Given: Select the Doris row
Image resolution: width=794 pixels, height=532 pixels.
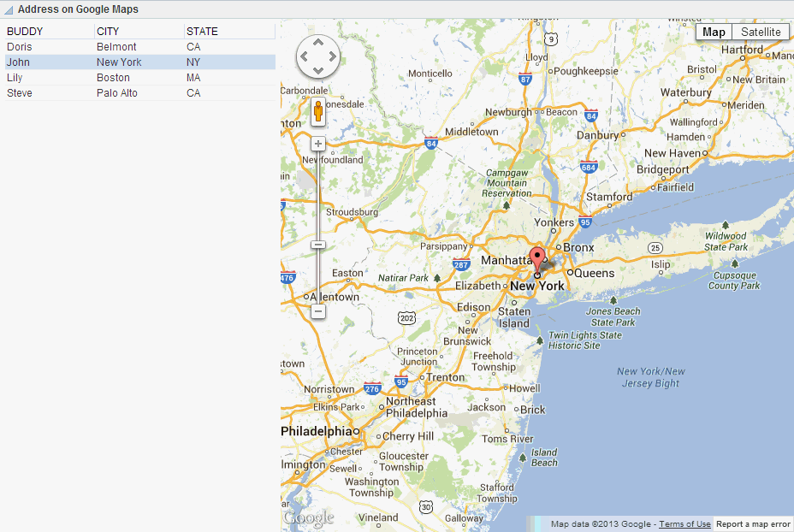Looking at the screenshot, I should click(140, 47).
